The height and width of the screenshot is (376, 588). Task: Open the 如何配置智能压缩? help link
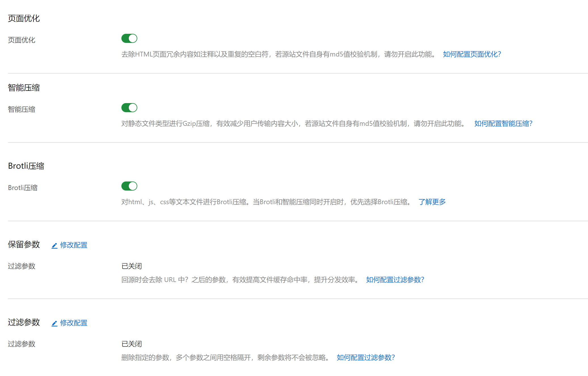click(x=503, y=124)
